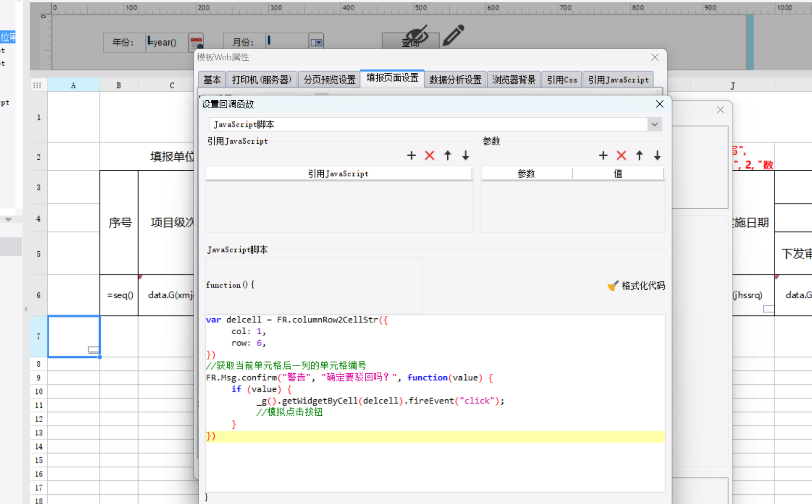Add a referenced JavaScript entry
The image size is (812, 504).
pos(411,155)
